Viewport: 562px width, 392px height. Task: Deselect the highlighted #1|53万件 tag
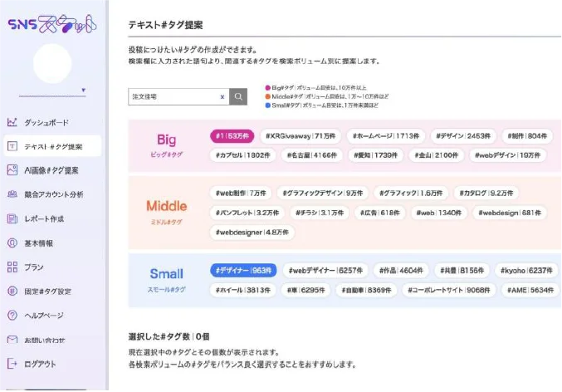[x=232, y=136]
